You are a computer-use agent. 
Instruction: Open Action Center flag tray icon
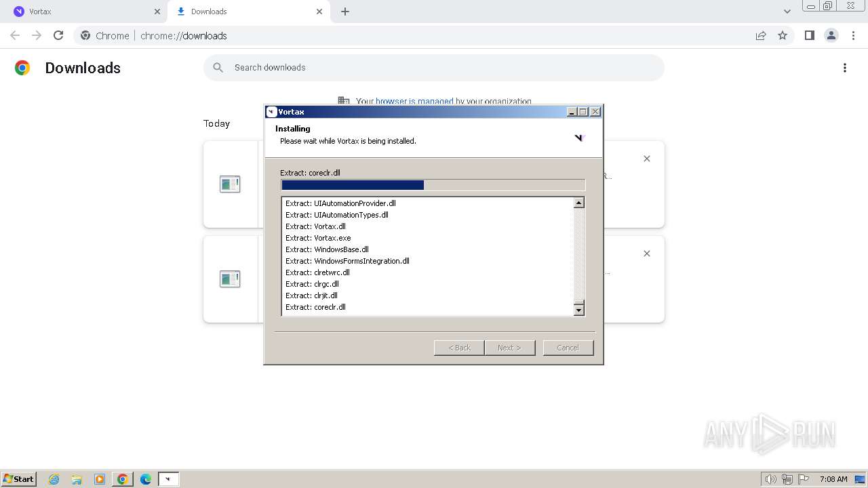click(804, 479)
